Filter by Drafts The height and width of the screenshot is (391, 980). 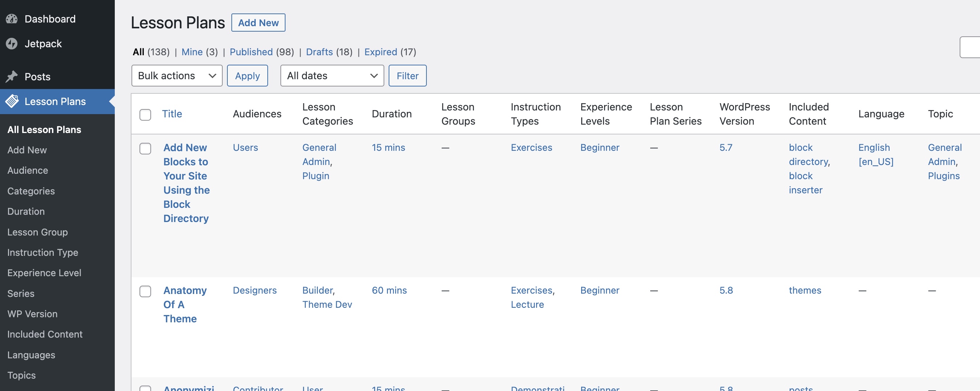pos(320,52)
